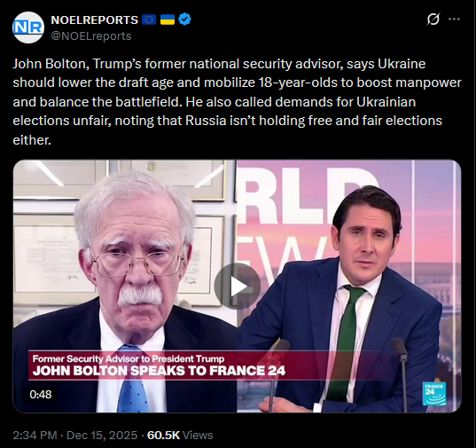Image resolution: width=476 pixels, height=448 pixels.
Task: View the 60.5K Views count details
Action: pos(180,435)
